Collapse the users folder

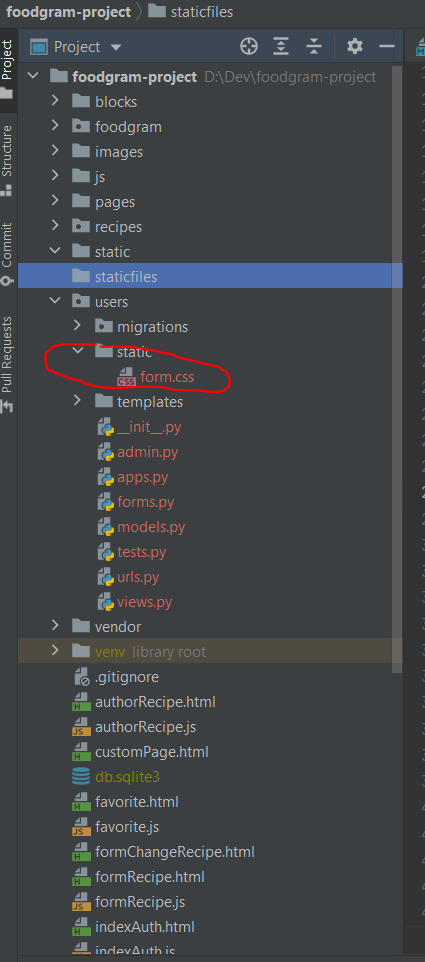[55, 301]
